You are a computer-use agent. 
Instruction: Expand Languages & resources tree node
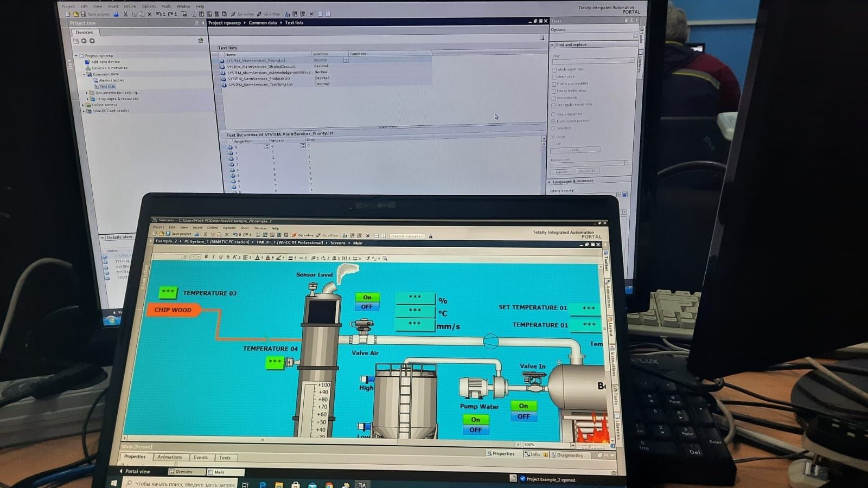click(87, 99)
